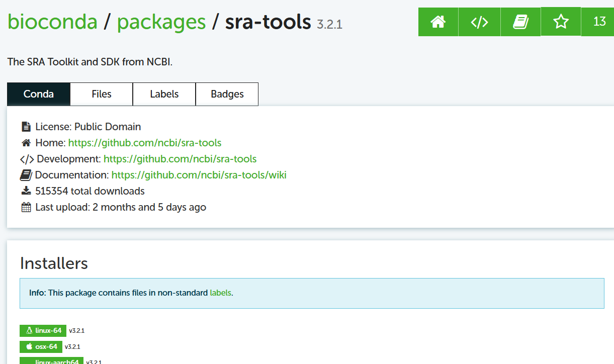Open the Badges tab
The height and width of the screenshot is (364, 614).
point(227,94)
